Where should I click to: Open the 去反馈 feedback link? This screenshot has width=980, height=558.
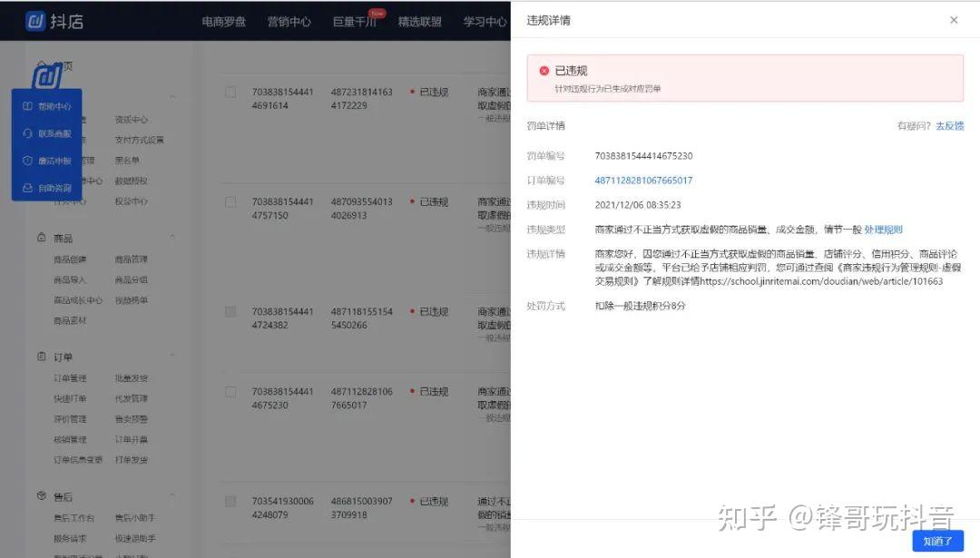949,125
